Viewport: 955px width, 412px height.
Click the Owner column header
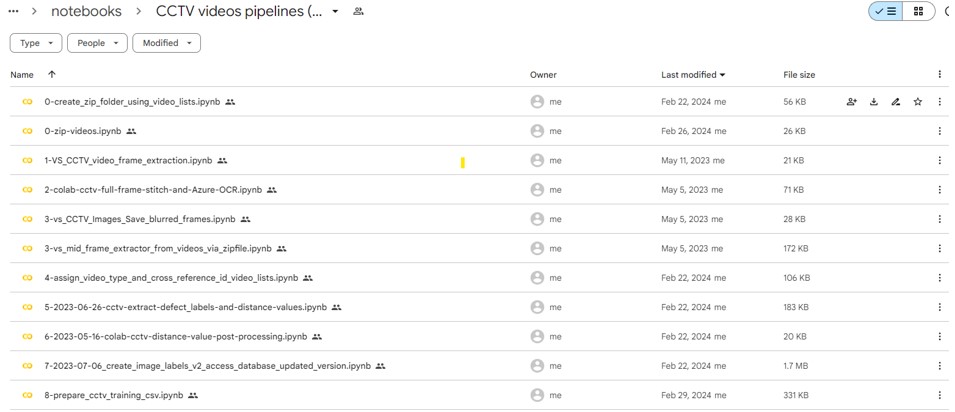tap(543, 75)
